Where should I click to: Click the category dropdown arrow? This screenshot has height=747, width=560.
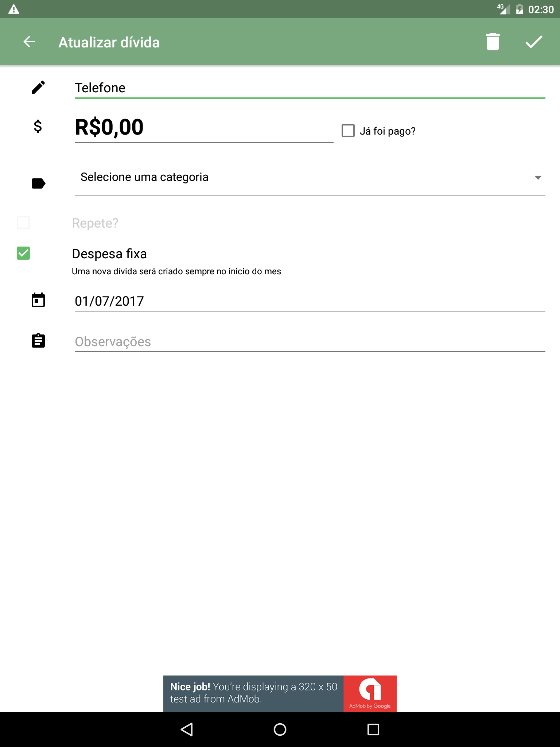point(538,178)
